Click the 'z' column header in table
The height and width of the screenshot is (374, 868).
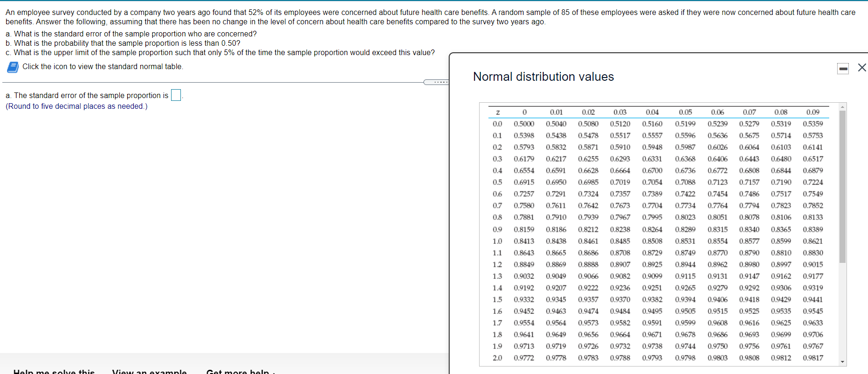click(x=498, y=113)
